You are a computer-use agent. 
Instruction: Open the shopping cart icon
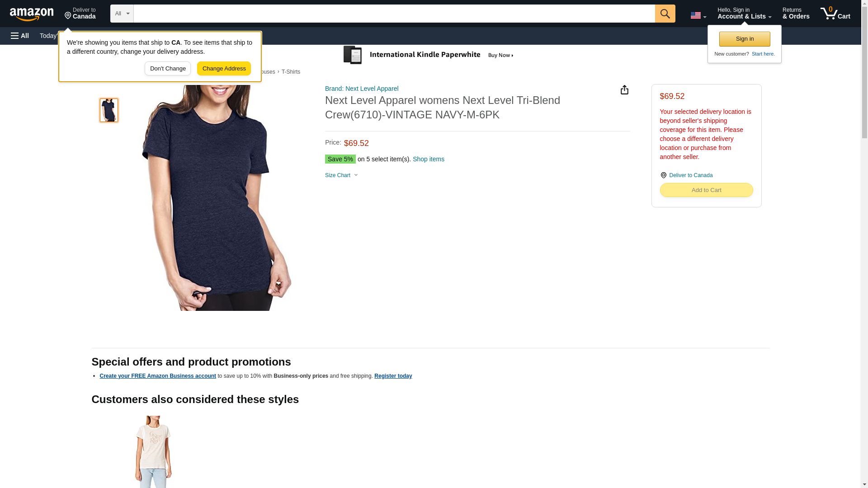pos(835,14)
